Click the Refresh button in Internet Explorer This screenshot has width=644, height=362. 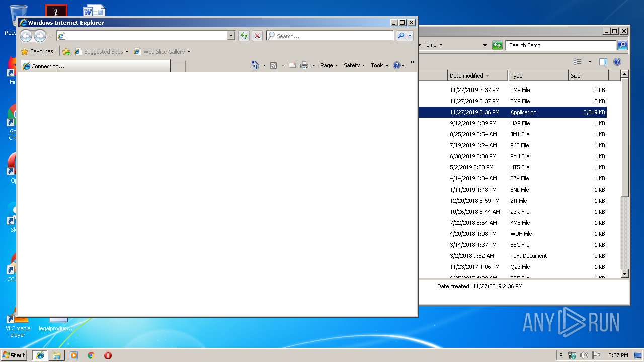(x=244, y=36)
